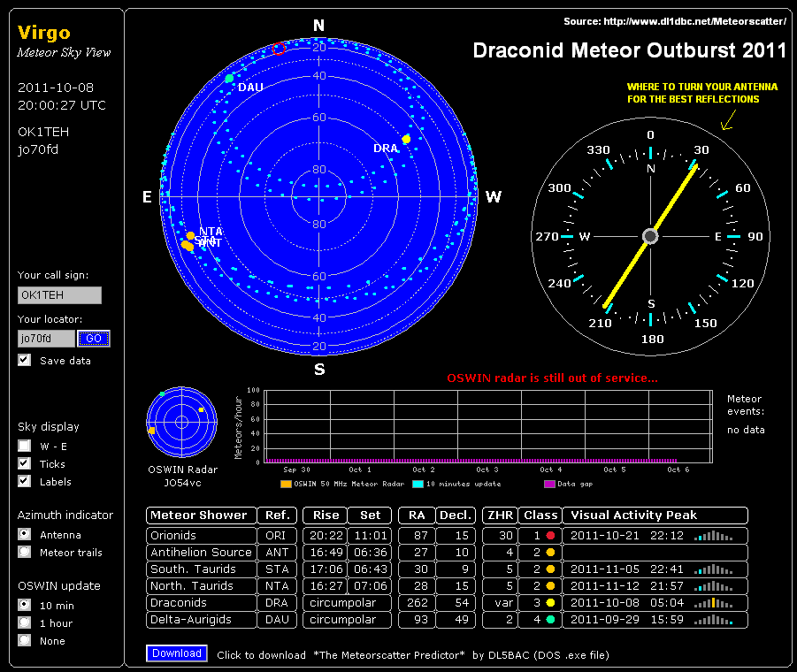The image size is (797, 672).
Task: Select the 10 min OSWIN update option
Action: [x=24, y=605]
